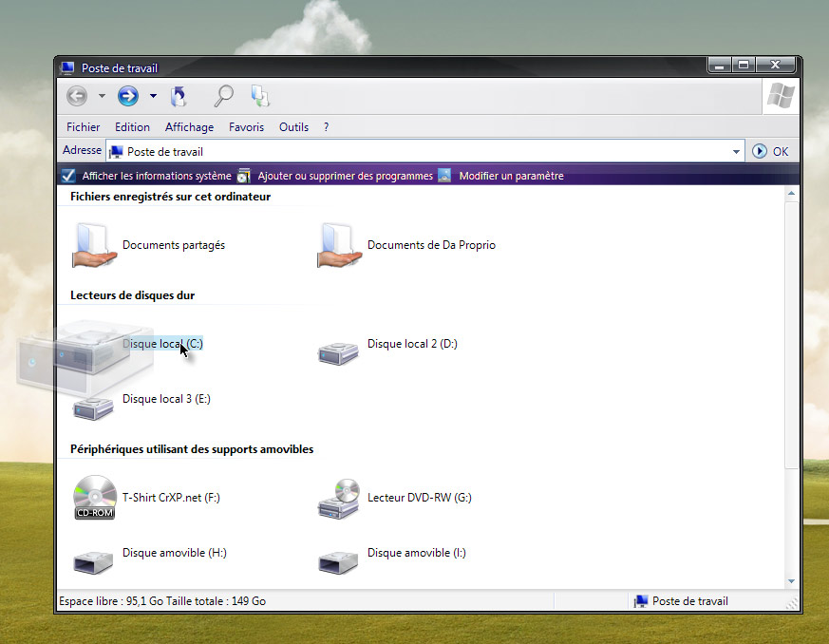Open the Edition menu
Viewport: 829px width, 644px height.
[132, 127]
